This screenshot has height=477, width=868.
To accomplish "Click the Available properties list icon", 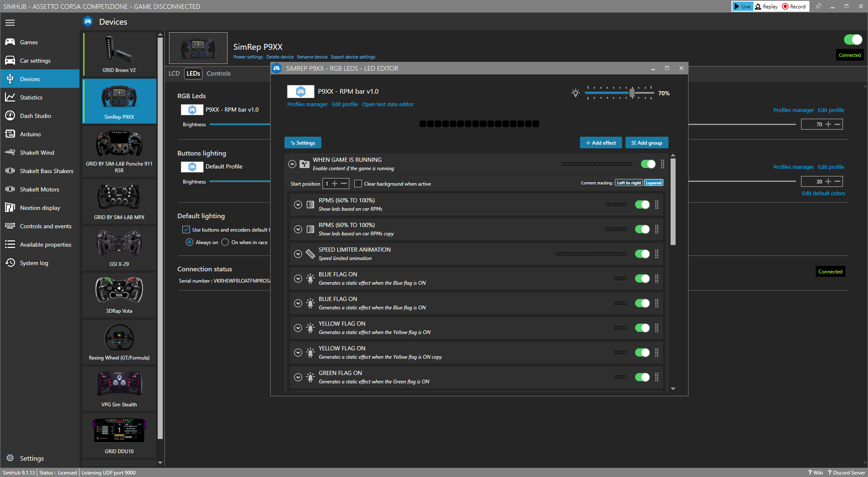I will tap(10, 245).
